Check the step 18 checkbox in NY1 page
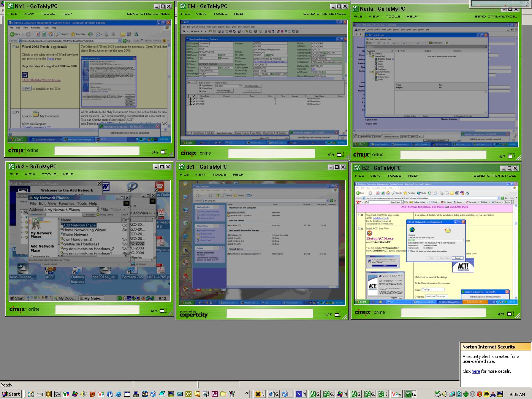The width and height of the screenshot is (532, 399). point(13,47)
